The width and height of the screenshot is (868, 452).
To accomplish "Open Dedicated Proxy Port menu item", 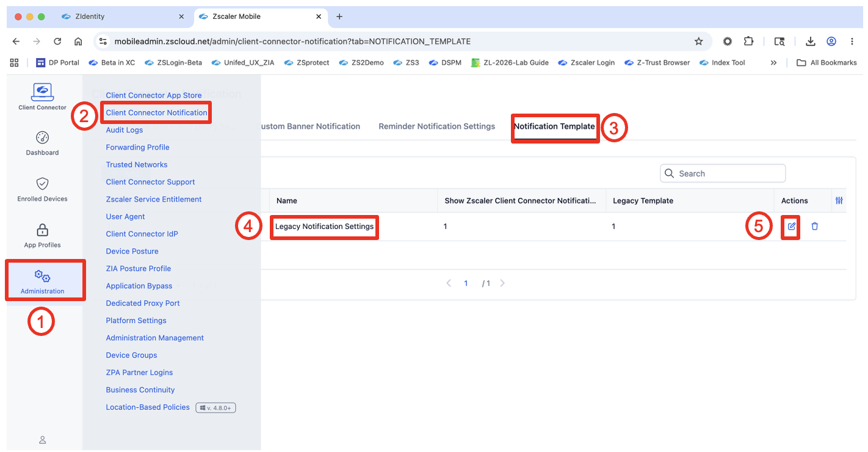I will tap(143, 303).
